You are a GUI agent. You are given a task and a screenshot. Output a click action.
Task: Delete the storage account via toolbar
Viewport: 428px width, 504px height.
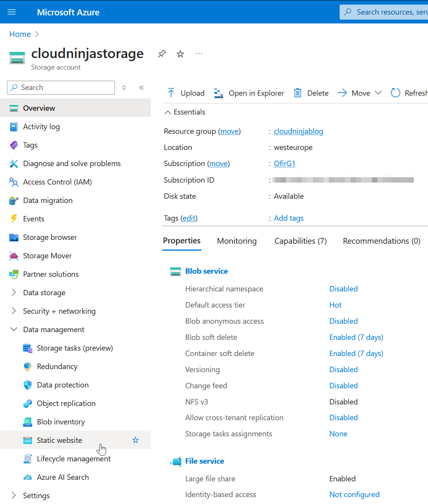[x=311, y=93]
